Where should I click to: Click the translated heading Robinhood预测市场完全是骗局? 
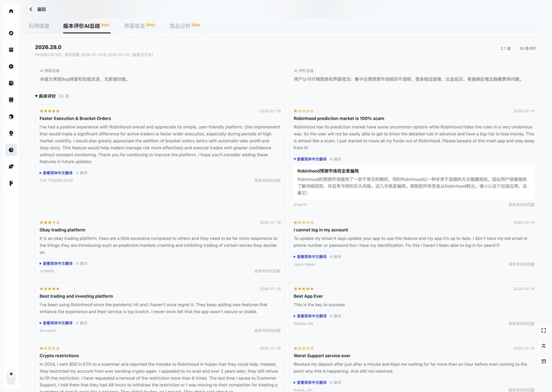[x=328, y=171]
